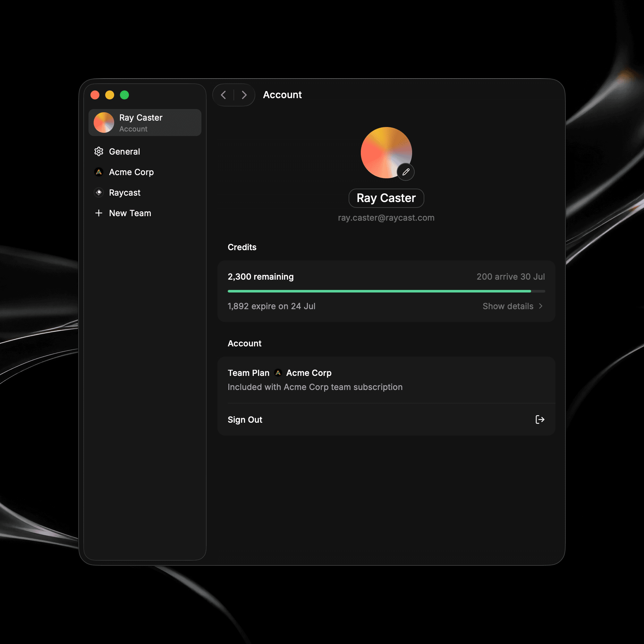Click the Credits section heading
Viewport: 644px width, 644px height.
click(x=242, y=247)
